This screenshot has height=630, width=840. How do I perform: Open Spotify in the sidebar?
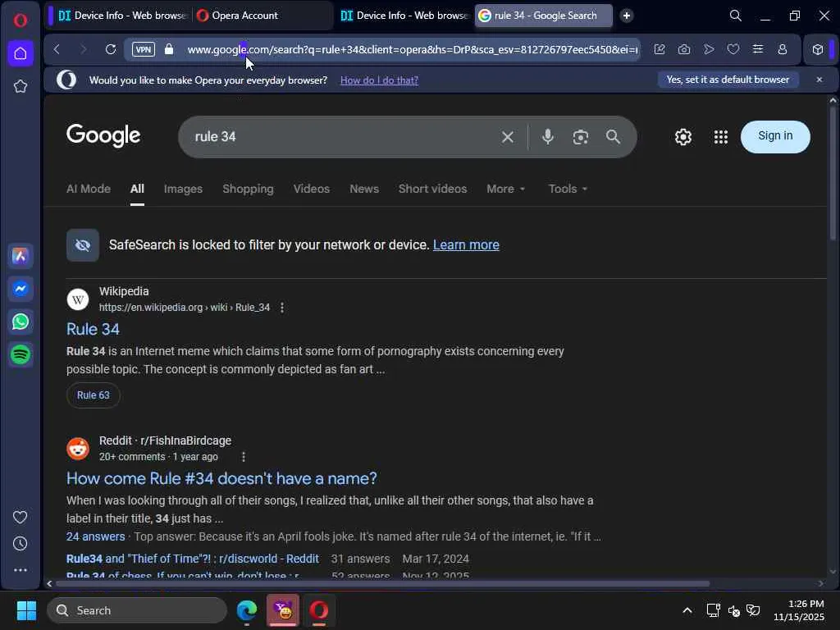(x=21, y=354)
